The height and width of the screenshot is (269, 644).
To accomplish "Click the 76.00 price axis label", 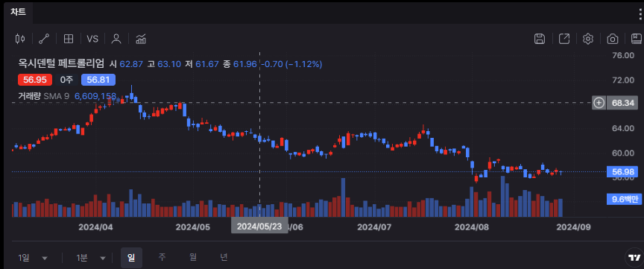I will pos(623,55).
